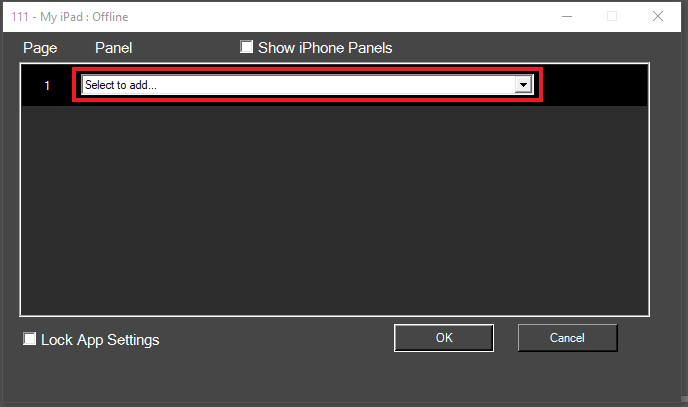Click the empty dark area of the panel list
688x407 pixels.
tap(334, 211)
